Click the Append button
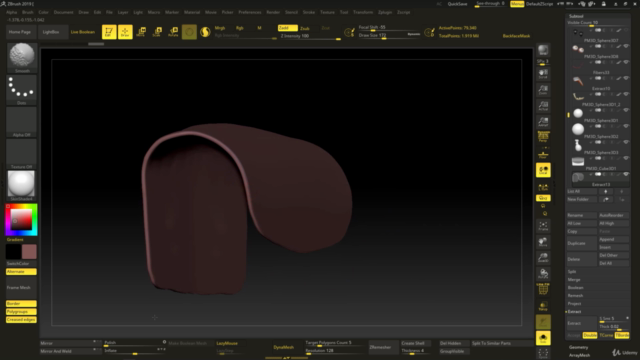Image resolution: width=640 pixels, height=360 pixels. tap(613, 239)
